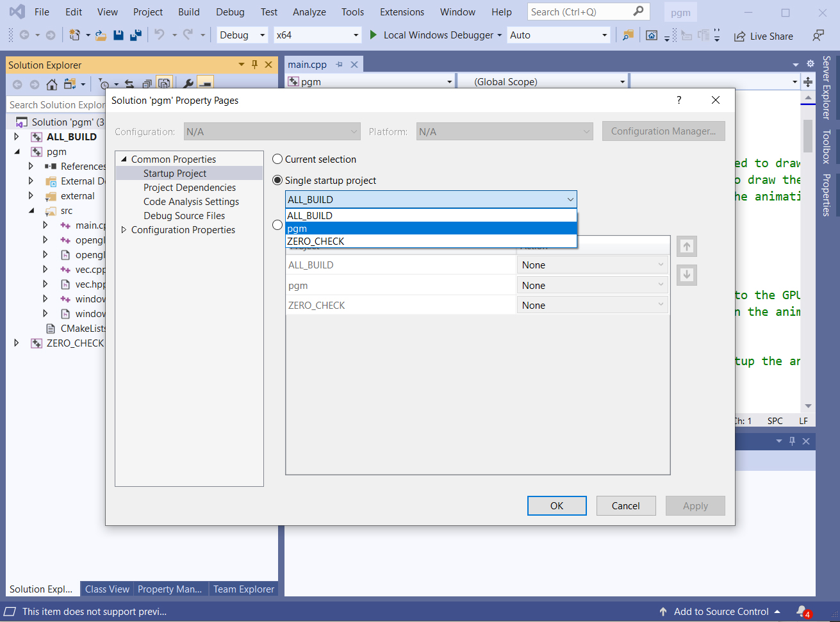Screen dimensions: 840x622
Task: Click the move up arrow in the dialog
Action: (x=687, y=246)
